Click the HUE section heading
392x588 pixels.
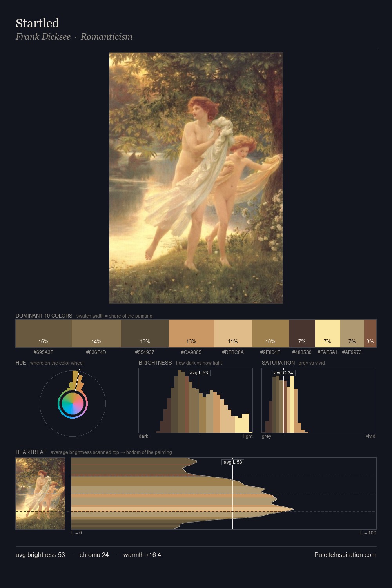tap(21, 363)
